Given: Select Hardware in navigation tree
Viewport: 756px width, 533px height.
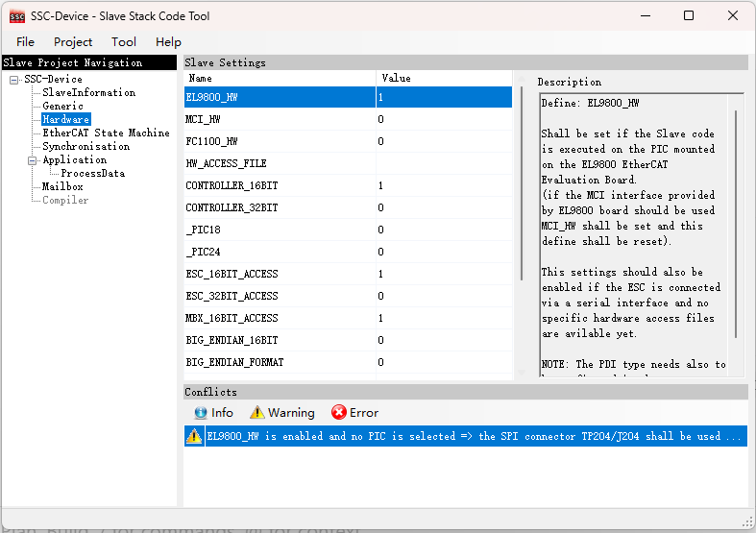Looking at the screenshot, I should click(66, 119).
